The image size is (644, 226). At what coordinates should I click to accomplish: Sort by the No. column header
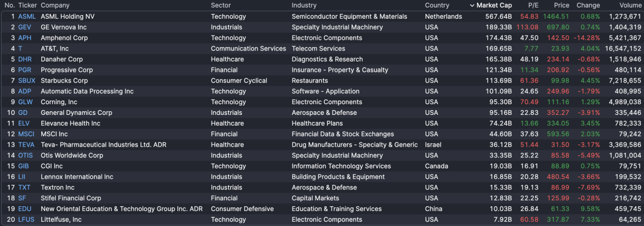pyautogui.click(x=10, y=5)
